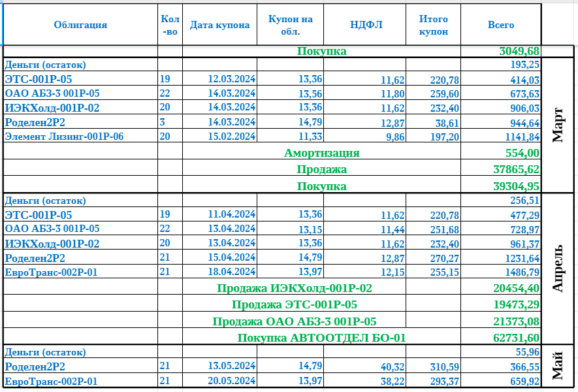The image size is (578, 392).
Task: Click the amount 21373,08
Action: tap(517, 321)
